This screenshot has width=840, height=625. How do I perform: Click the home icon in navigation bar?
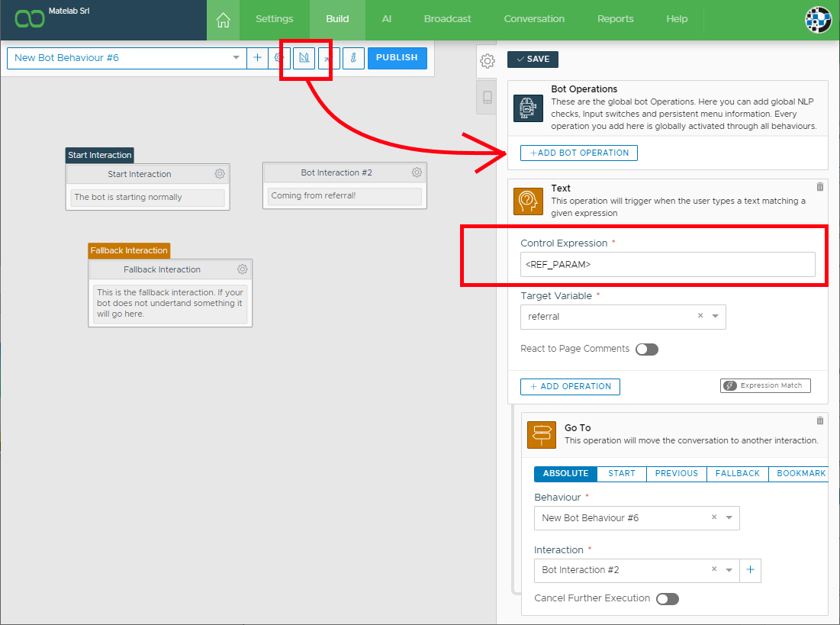pos(223,19)
